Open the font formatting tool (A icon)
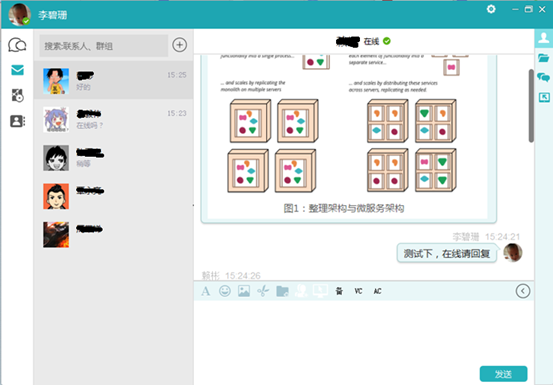This screenshot has height=385, width=553. [206, 291]
